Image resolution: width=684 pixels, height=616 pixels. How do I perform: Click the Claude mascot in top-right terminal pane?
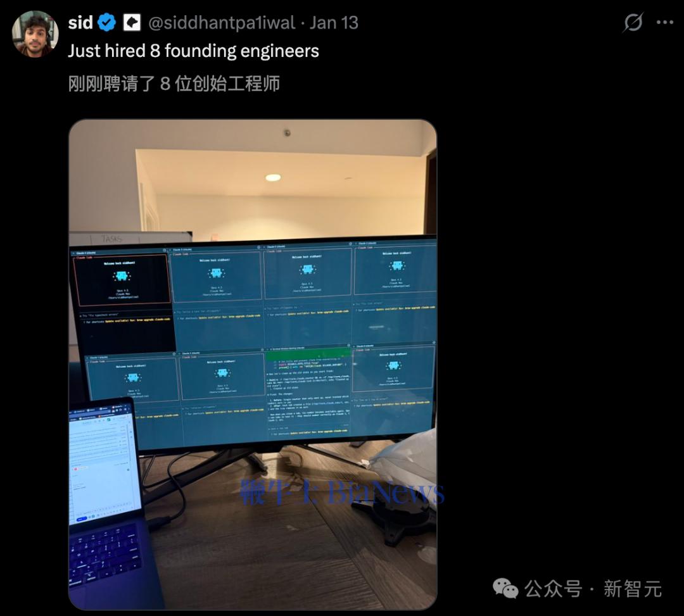tap(397, 265)
